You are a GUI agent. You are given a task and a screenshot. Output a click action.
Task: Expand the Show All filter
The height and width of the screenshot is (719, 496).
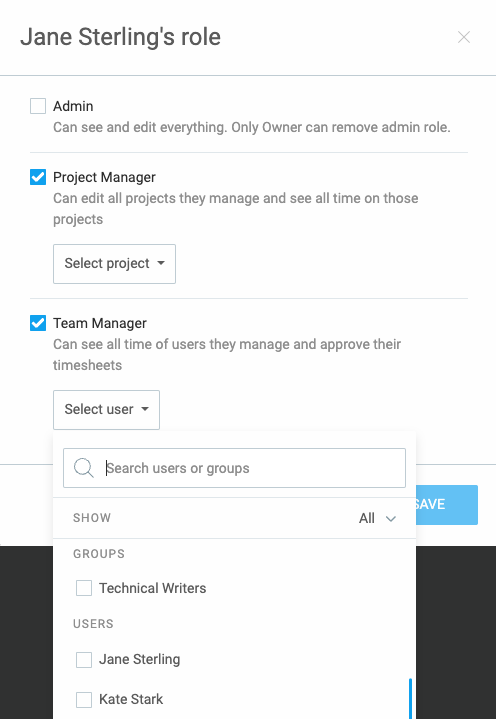click(377, 518)
